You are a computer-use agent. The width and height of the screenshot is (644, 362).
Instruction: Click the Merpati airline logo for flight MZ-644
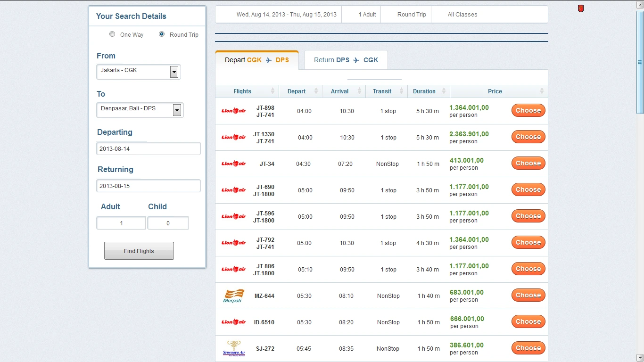coord(233,296)
